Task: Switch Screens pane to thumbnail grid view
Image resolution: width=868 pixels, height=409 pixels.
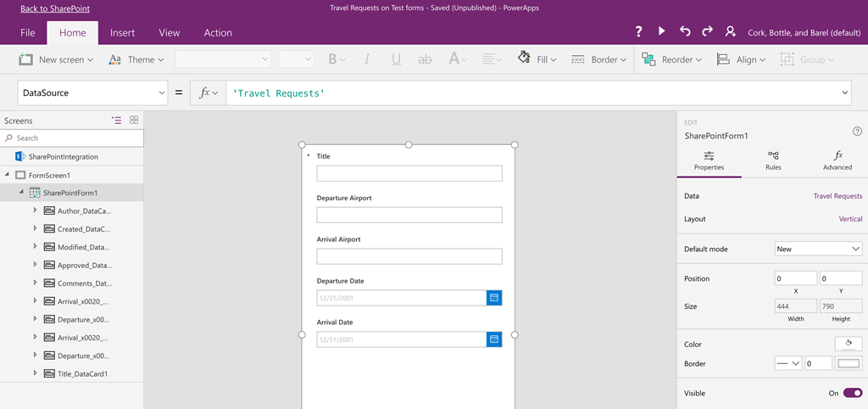Action: (134, 120)
